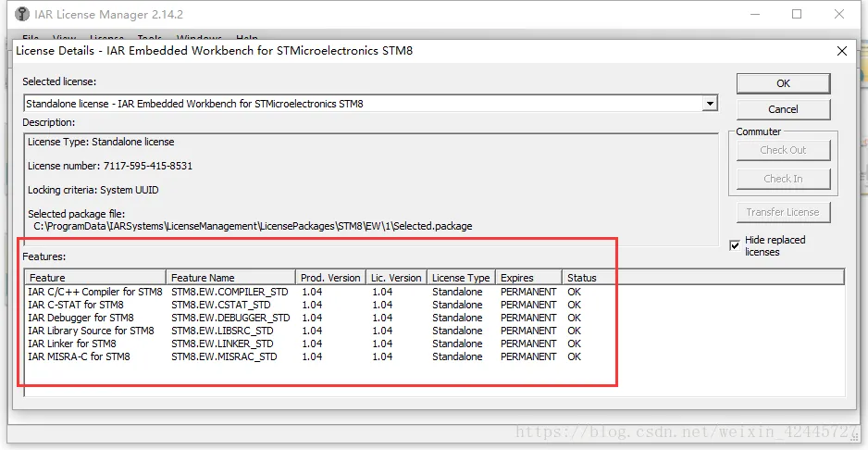Image resolution: width=868 pixels, height=450 pixels.
Task: Click the STM8.EW.MISRAC_STD feature name
Action: click(x=224, y=356)
